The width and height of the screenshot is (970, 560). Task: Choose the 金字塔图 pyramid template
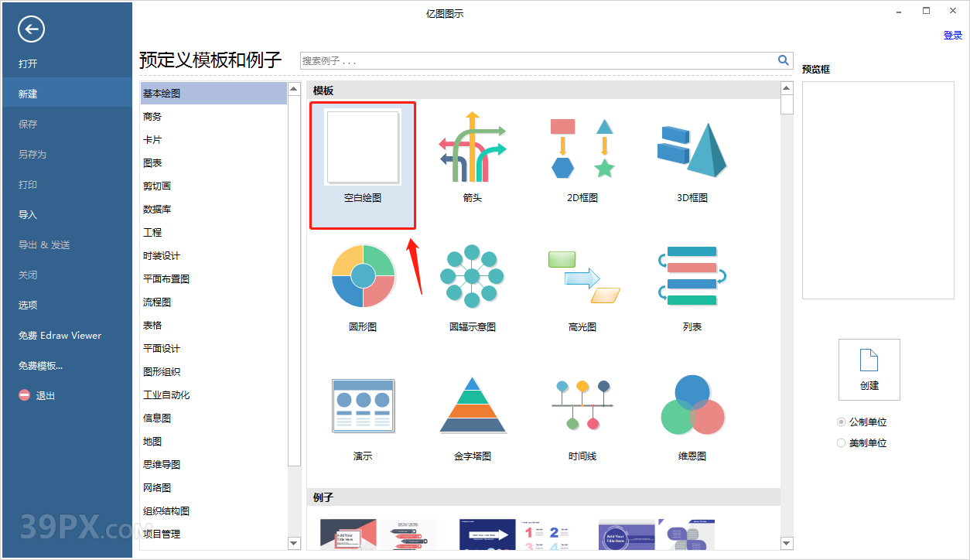point(473,405)
